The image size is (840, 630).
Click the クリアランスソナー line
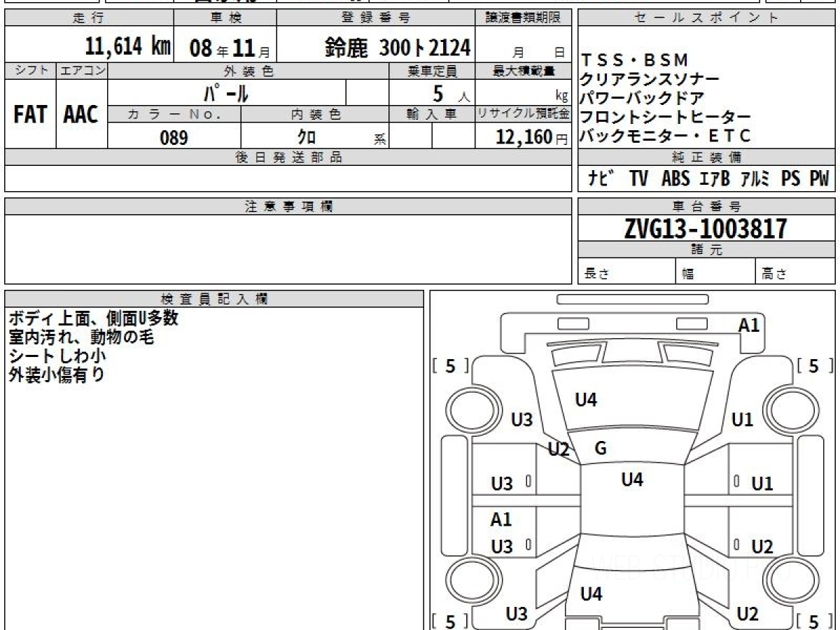pos(650,79)
